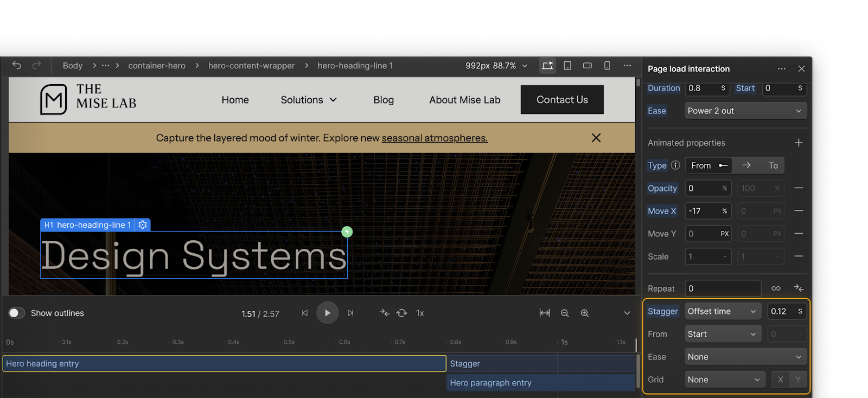Zoom in the timeline

(585, 313)
